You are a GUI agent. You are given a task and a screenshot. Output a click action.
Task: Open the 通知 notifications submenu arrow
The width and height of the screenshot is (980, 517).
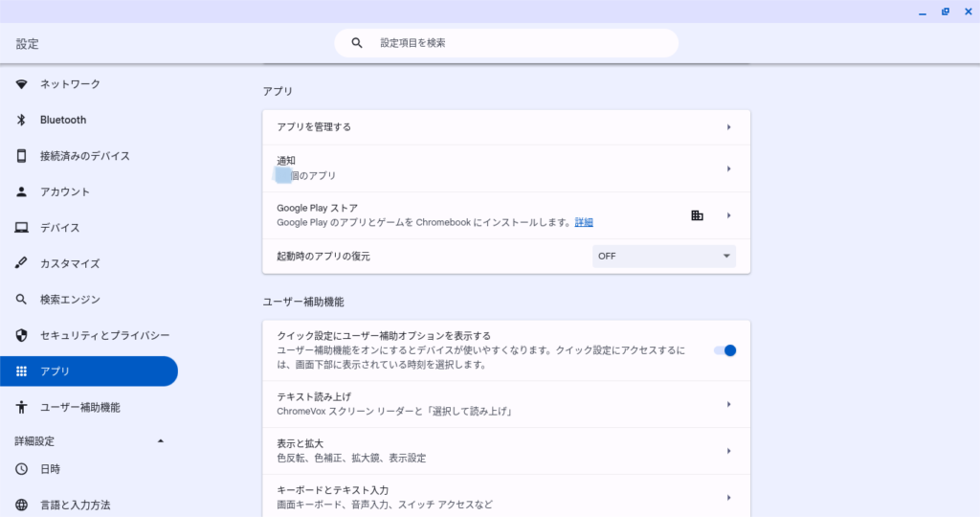728,169
